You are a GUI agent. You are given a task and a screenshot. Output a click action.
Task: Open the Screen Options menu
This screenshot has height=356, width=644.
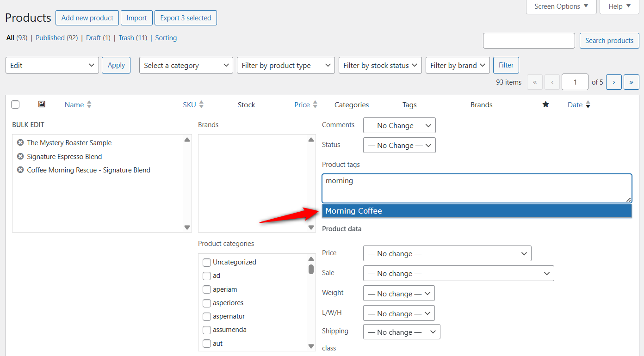coord(561,6)
